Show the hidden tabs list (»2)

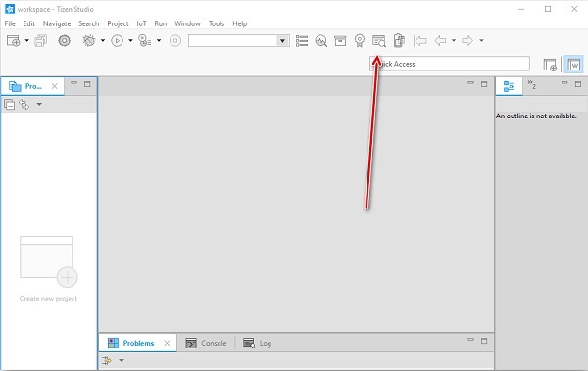[532, 84]
